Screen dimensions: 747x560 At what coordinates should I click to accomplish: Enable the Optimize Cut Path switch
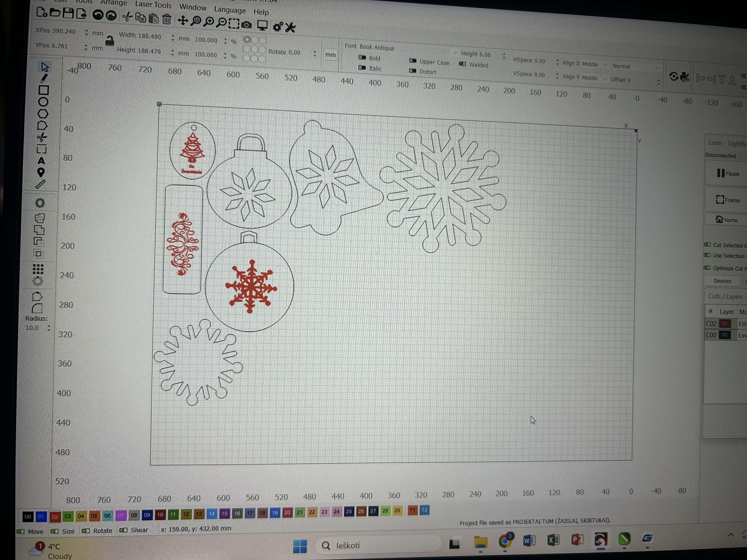point(707,268)
